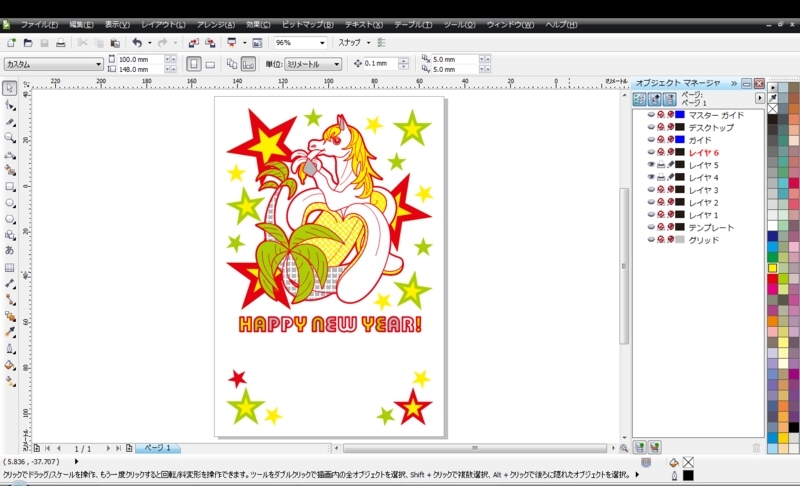Select the Eyedropper tool
The height and width of the screenshot is (486, 800).
[10, 332]
